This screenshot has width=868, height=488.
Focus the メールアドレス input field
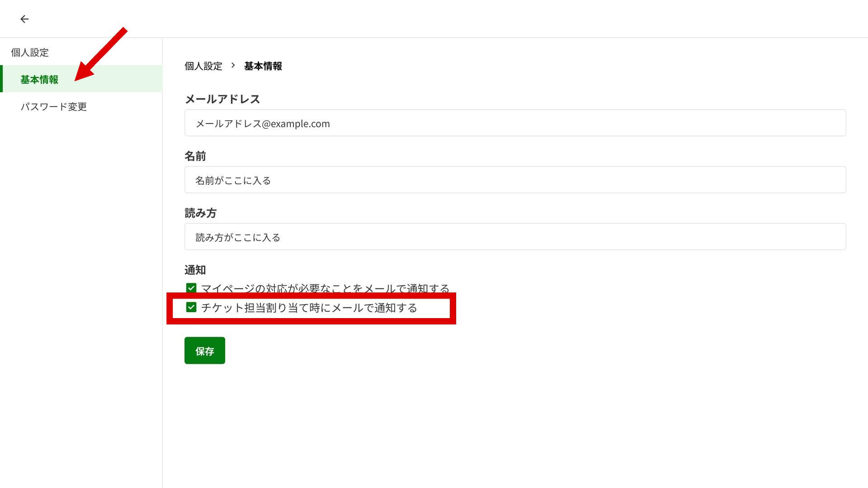coord(515,123)
